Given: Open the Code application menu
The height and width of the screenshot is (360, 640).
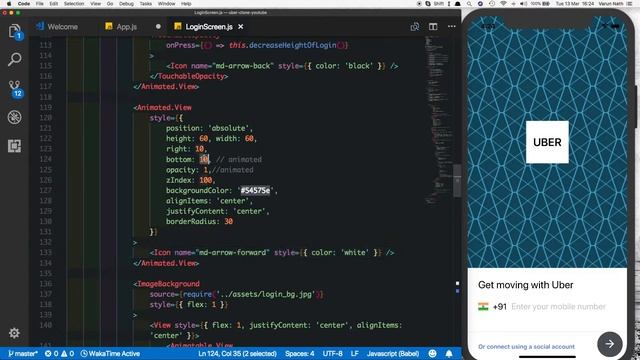Looking at the screenshot, I should tap(24, 3).
